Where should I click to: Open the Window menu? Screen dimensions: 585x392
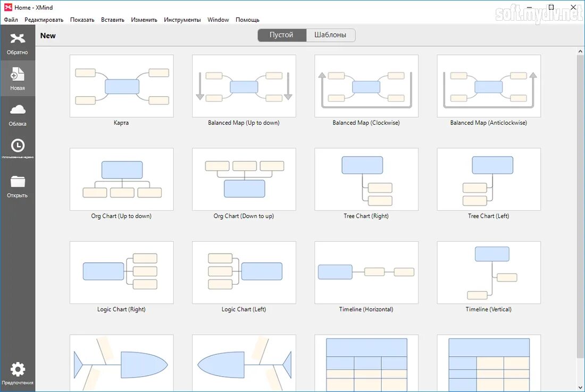pyautogui.click(x=218, y=20)
